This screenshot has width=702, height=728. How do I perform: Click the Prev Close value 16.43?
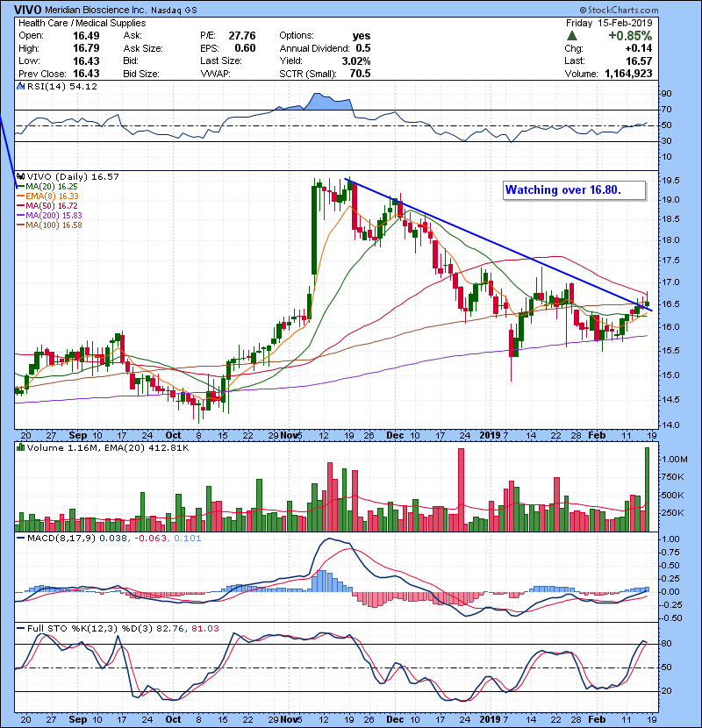[x=86, y=74]
